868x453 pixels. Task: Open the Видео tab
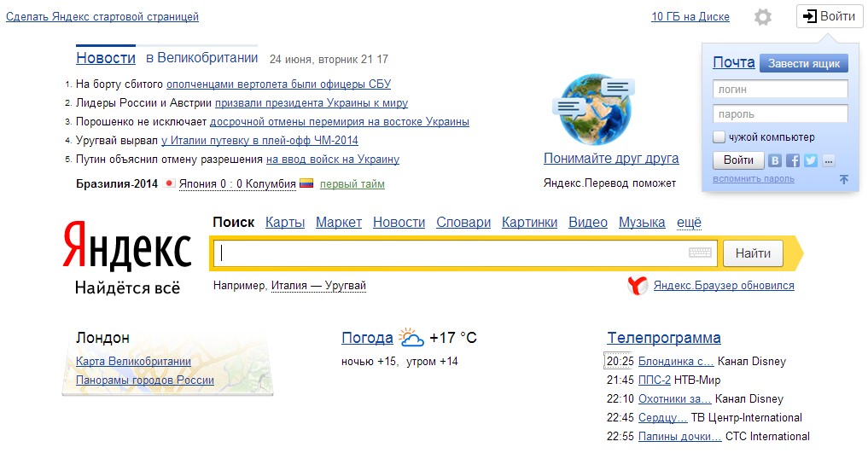point(588,223)
